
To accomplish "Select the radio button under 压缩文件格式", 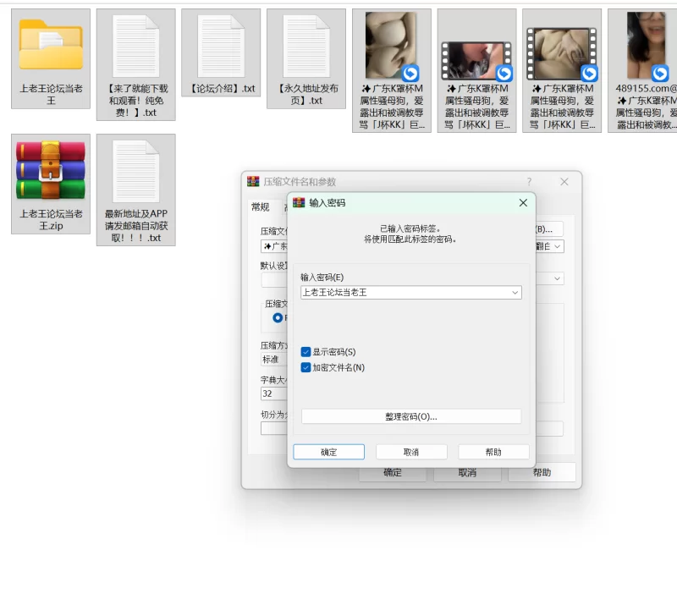I will [278, 318].
